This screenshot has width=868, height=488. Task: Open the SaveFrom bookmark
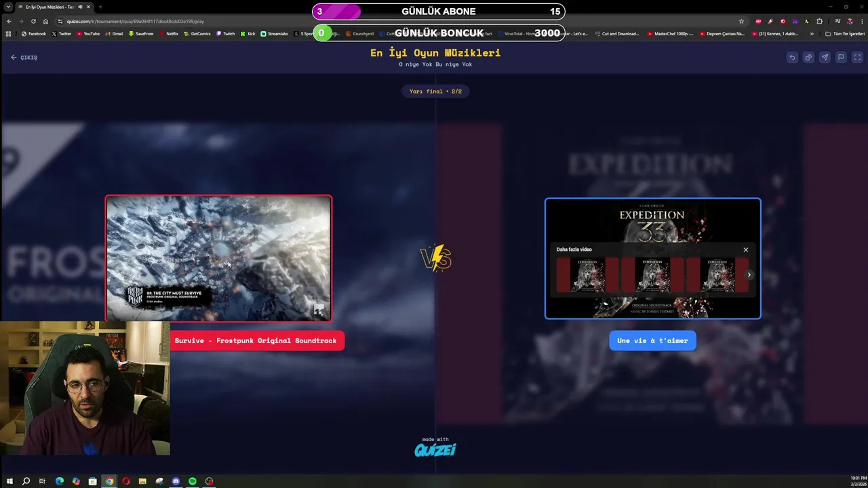coord(141,33)
